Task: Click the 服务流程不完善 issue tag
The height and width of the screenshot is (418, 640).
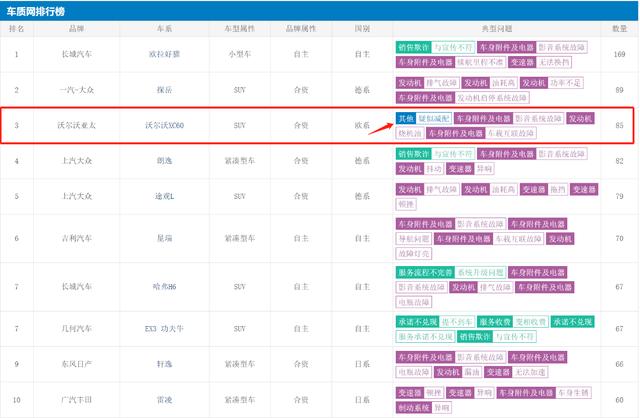Action: tap(425, 272)
